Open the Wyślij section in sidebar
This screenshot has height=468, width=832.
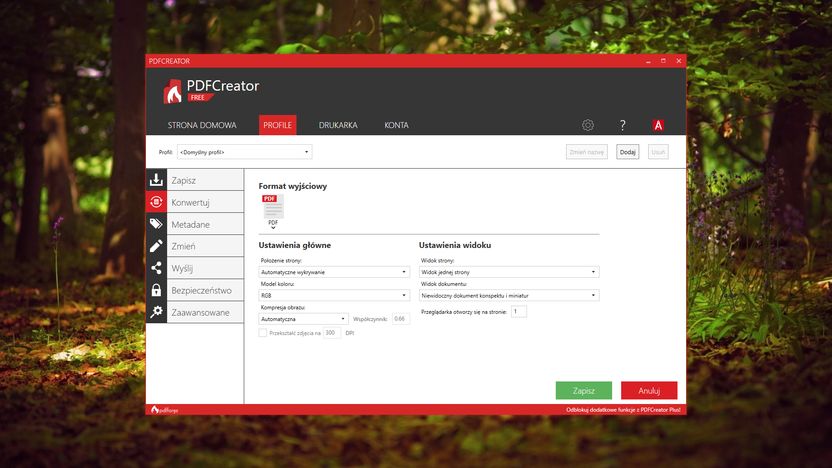(205, 268)
